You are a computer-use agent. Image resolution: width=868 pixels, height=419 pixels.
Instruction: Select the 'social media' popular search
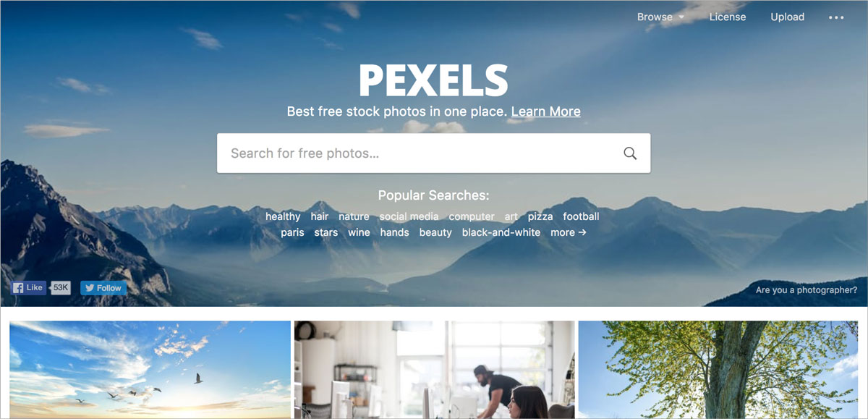click(409, 216)
